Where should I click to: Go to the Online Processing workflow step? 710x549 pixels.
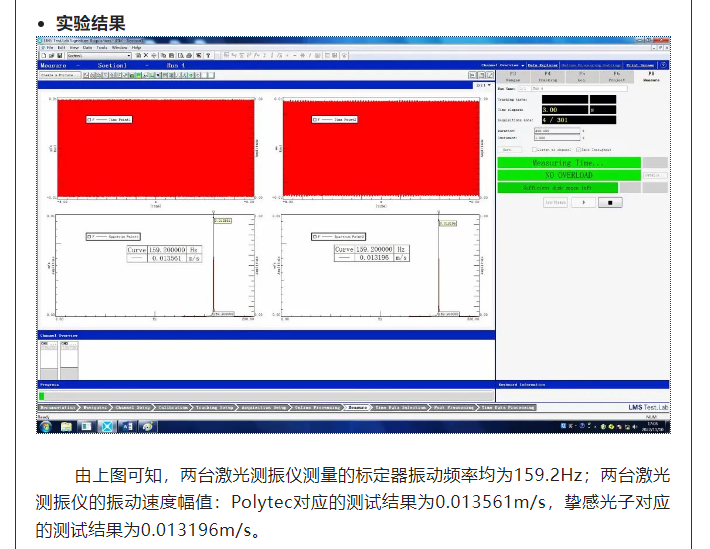317,408
